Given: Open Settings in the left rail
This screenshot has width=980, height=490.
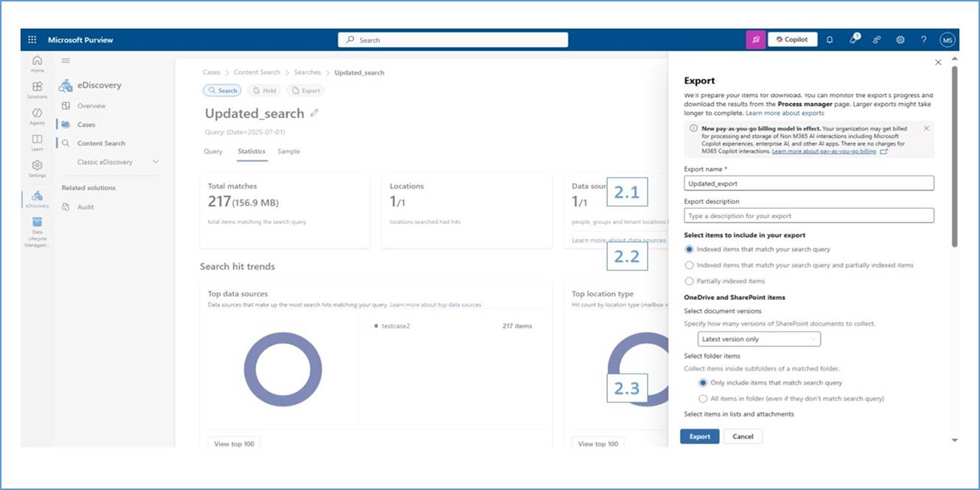Looking at the screenshot, I should [37, 169].
